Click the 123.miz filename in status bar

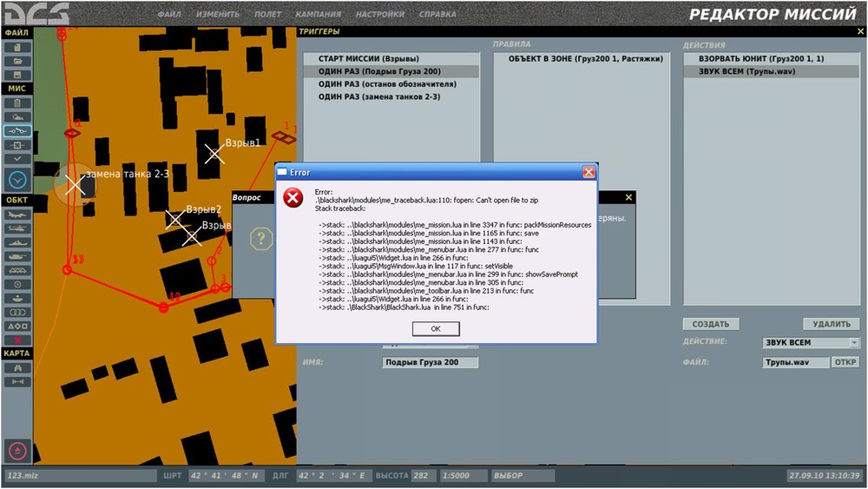point(82,475)
